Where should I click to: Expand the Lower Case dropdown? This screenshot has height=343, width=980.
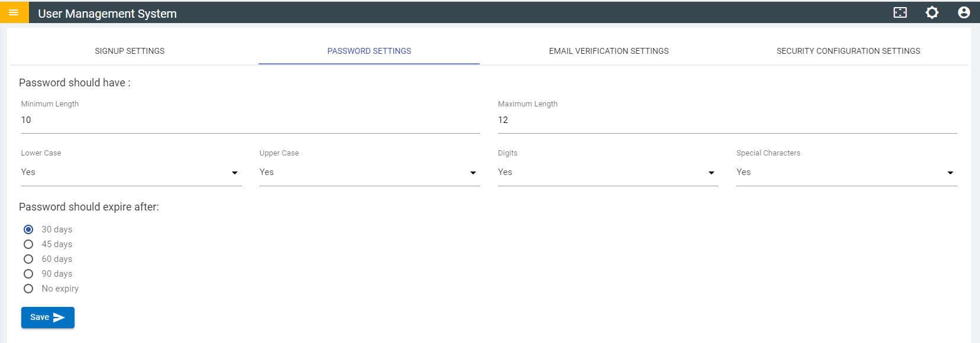point(131,173)
